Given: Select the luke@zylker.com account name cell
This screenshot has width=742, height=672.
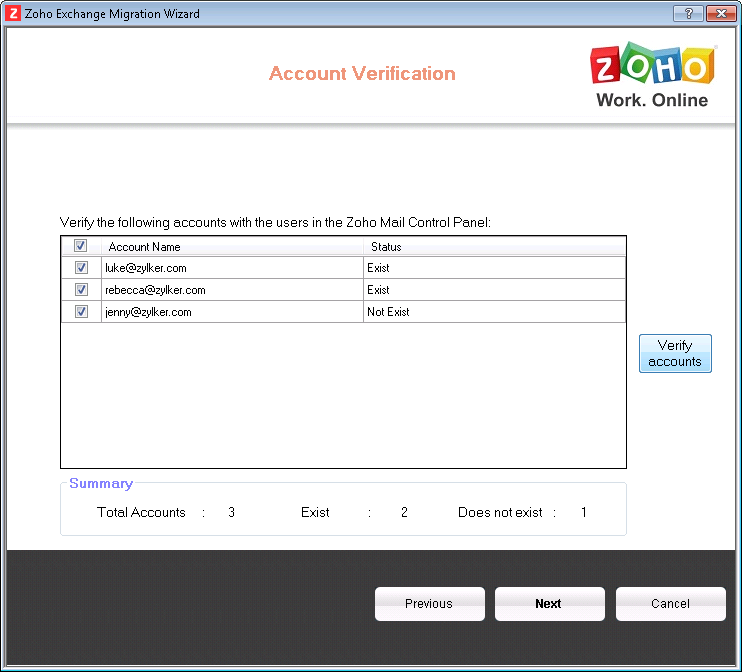Looking at the screenshot, I should pos(146,268).
